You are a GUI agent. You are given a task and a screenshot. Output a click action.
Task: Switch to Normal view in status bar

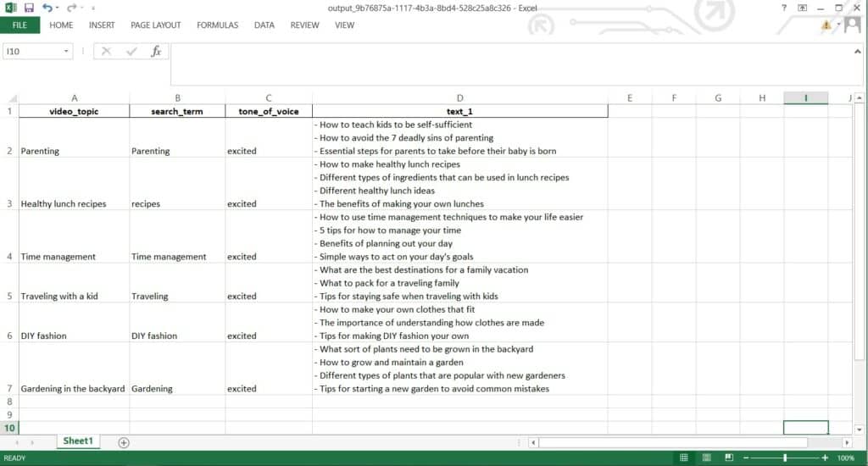tap(683, 458)
